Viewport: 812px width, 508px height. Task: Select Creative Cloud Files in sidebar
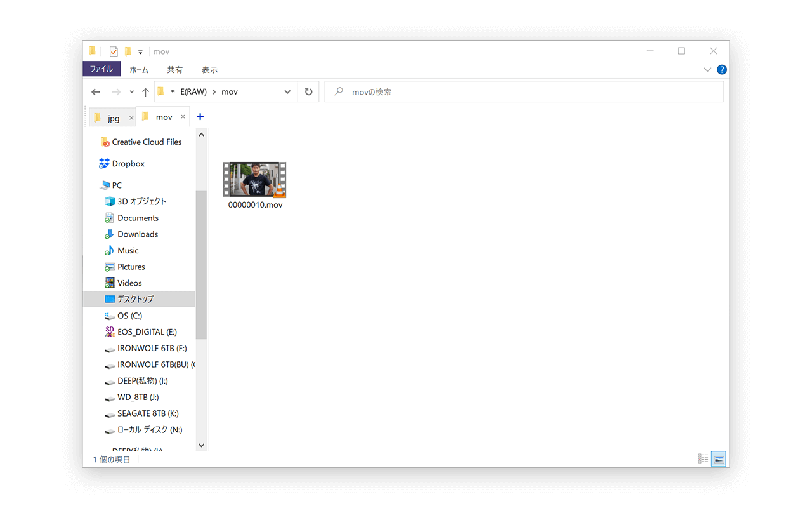pyautogui.click(x=147, y=142)
